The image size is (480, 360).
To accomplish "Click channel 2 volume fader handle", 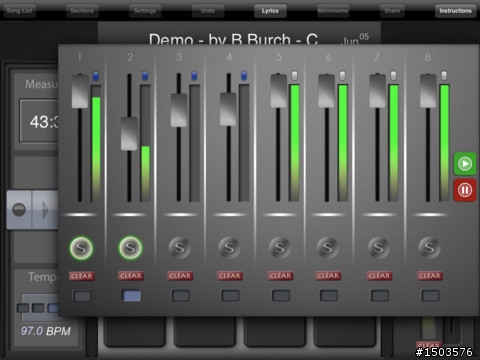I will [x=129, y=133].
